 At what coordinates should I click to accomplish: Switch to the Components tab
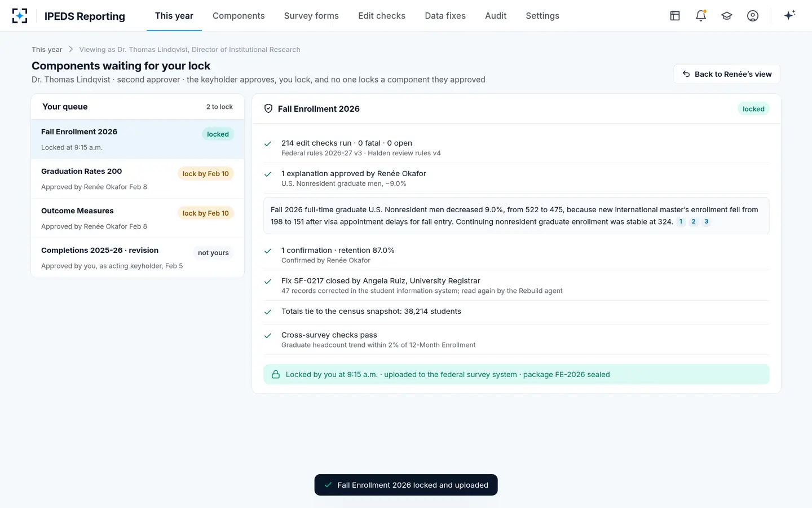click(239, 16)
